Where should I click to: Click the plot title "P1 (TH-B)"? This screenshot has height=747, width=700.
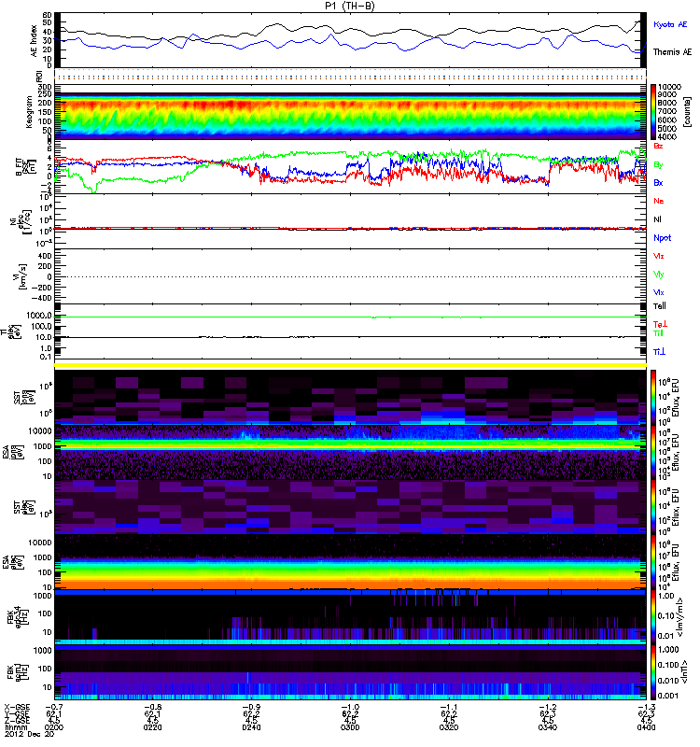pos(350,6)
